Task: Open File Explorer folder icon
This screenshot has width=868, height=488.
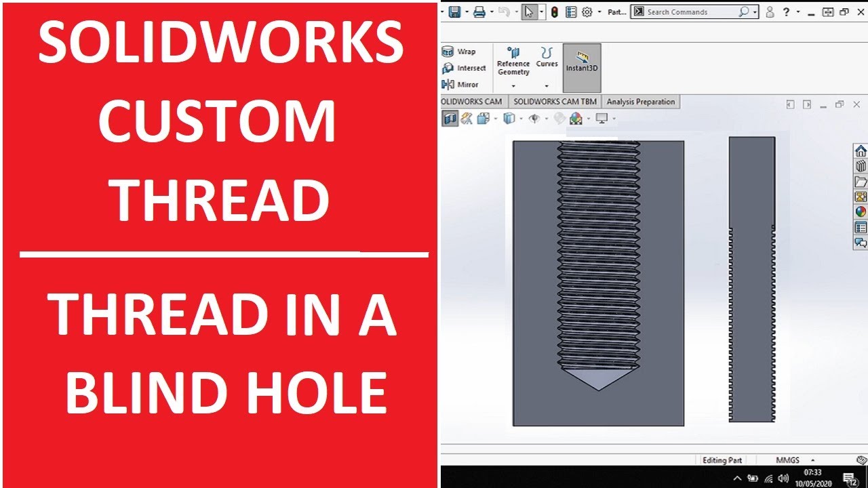Action: [861, 182]
